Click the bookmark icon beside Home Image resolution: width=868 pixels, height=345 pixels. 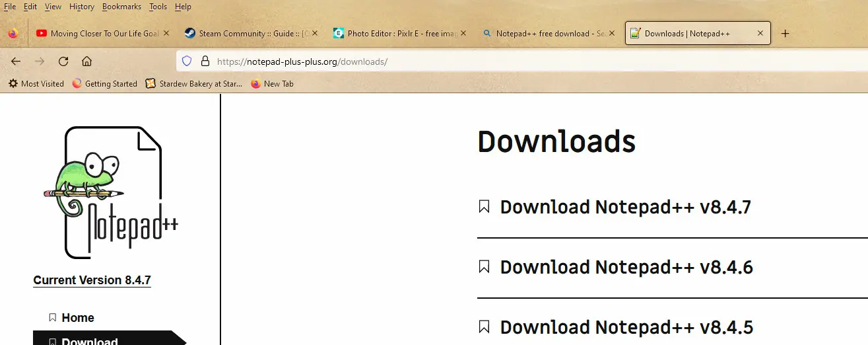click(53, 318)
